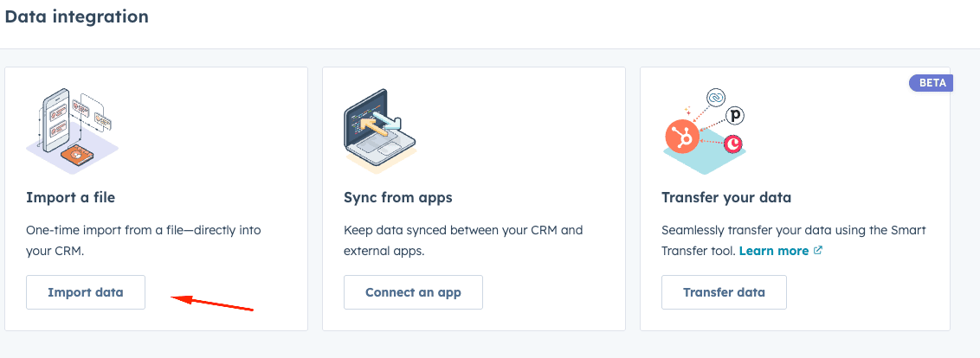The image size is (980, 358).
Task: Click the red arrow annotation
Action: coord(212,303)
